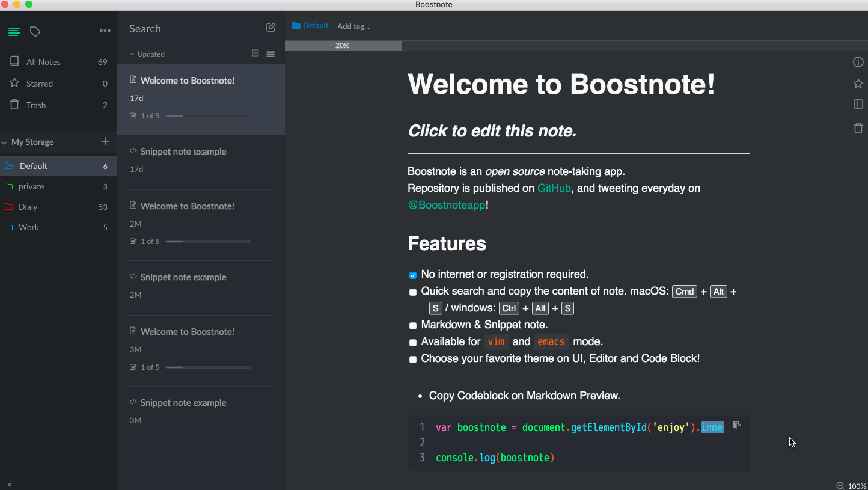This screenshot has width=868, height=490.
Task: Open the GitHub link
Action: tap(554, 188)
